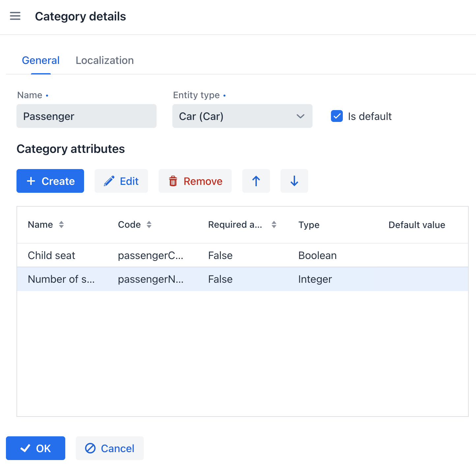Screen dimensions: 476x464
Task: Select the pencil Edit icon
Action: [x=109, y=181]
